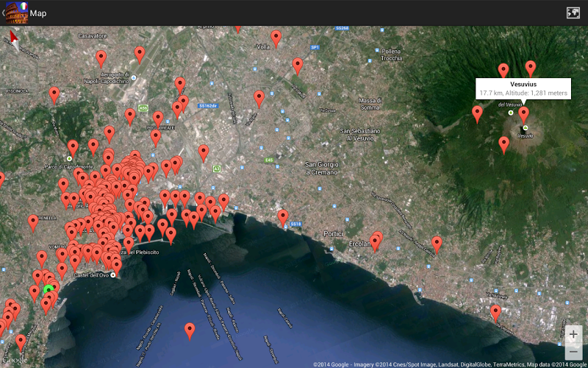Tap the coastal pin left of SS18
Screen dimensions: 588x368
click(x=282, y=216)
